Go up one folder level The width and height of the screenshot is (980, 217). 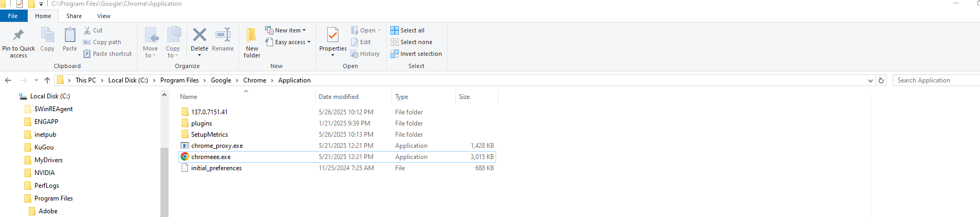pyautogui.click(x=47, y=80)
